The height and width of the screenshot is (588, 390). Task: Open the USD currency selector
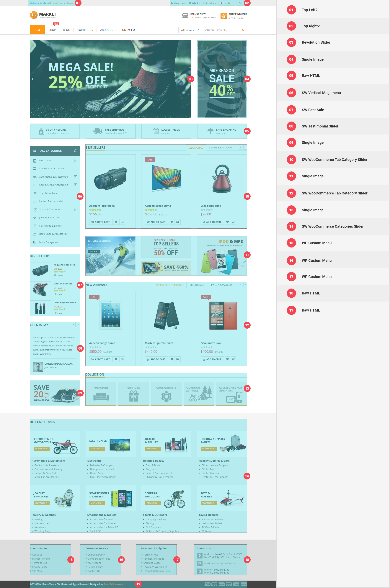[240, 3]
